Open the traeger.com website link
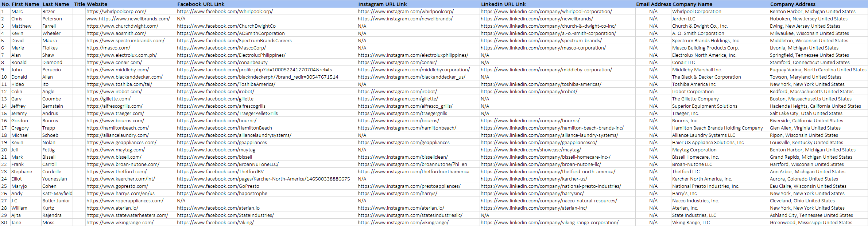The height and width of the screenshot is (226, 868). tap(115, 113)
